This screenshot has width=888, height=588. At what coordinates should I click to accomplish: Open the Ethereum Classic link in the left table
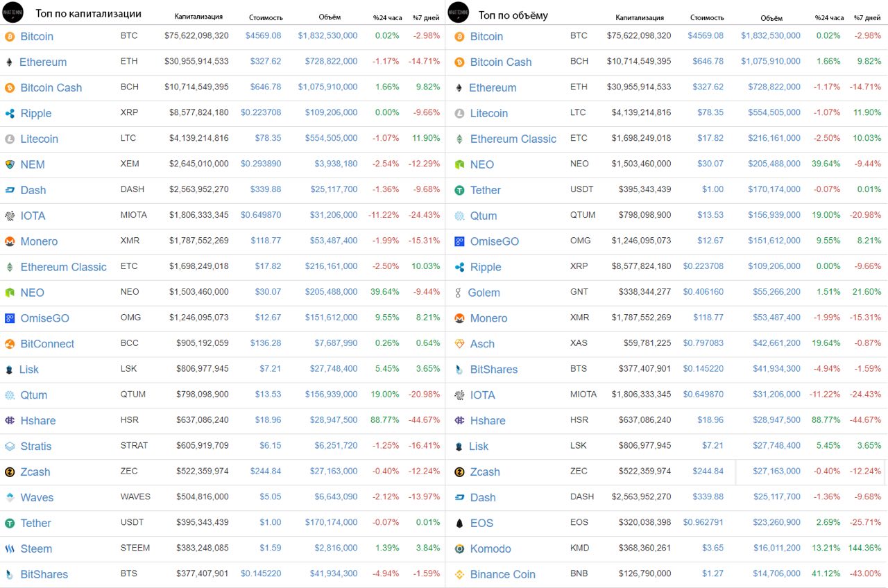pos(64,267)
